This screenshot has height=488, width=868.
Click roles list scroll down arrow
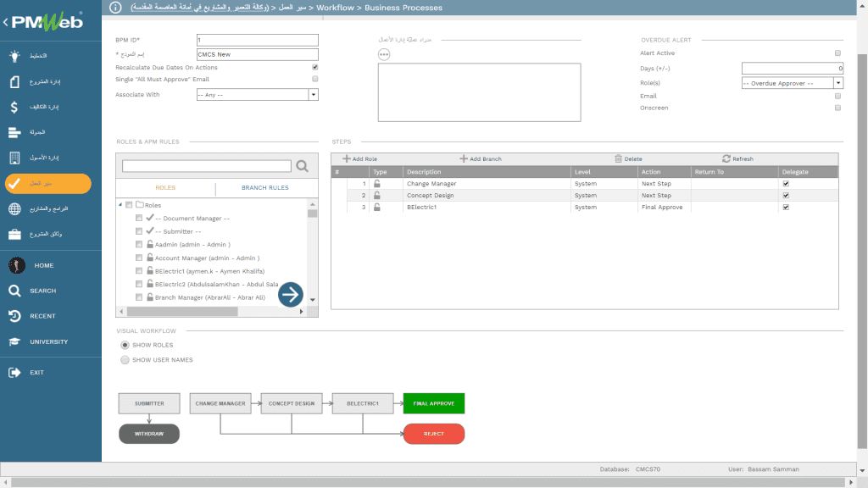click(313, 299)
